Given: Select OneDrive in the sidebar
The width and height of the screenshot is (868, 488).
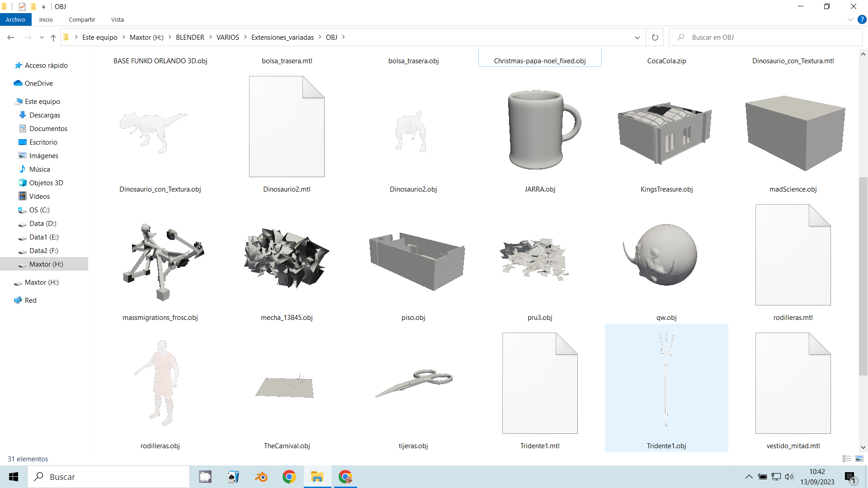Looking at the screenshot, I should [38, 83].
